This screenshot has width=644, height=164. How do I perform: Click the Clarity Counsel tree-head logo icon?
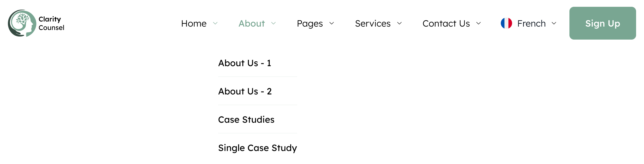22,23
